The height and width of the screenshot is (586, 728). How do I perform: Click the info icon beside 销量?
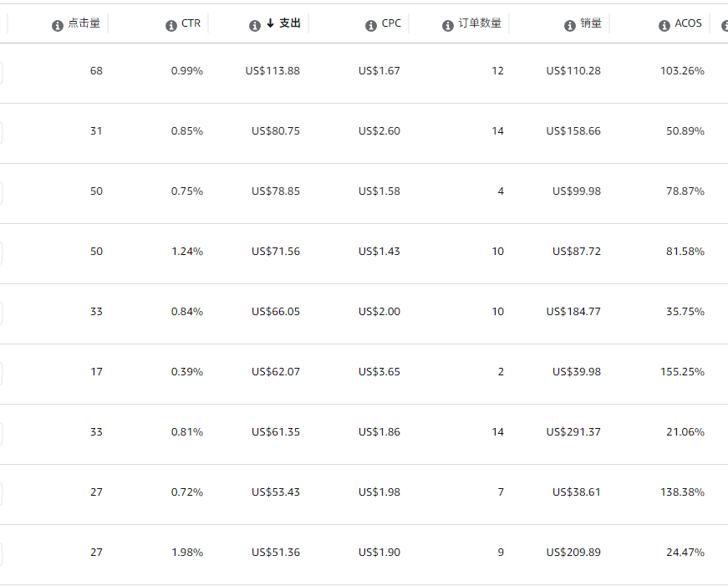[571, 26]
